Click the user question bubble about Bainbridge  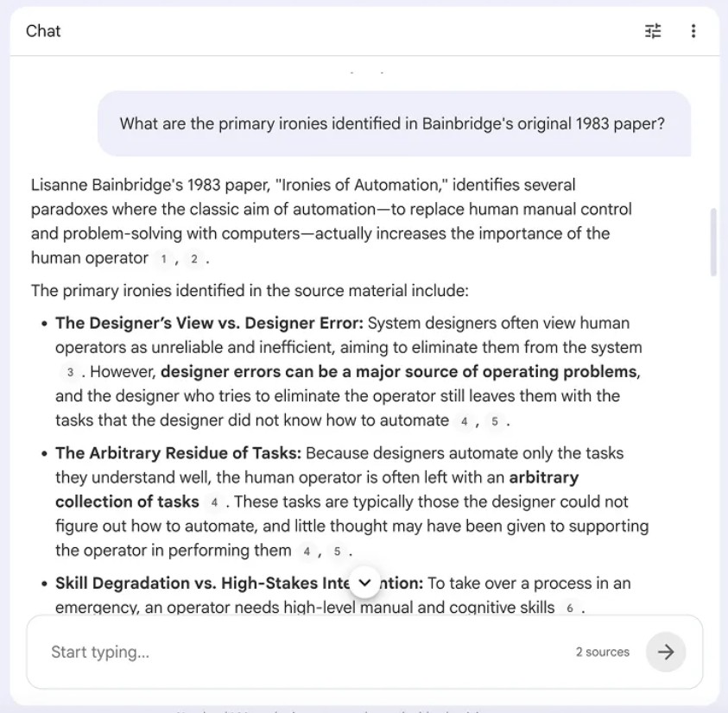(394, 123)
